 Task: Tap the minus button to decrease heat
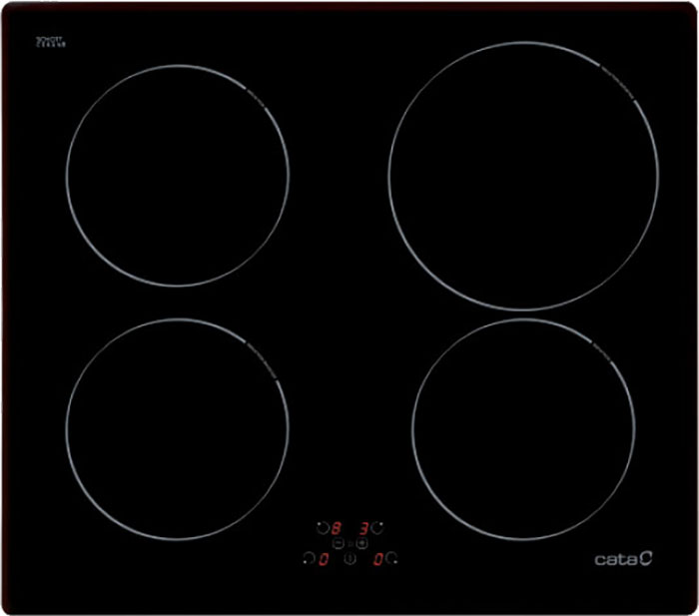pos(338,544)
